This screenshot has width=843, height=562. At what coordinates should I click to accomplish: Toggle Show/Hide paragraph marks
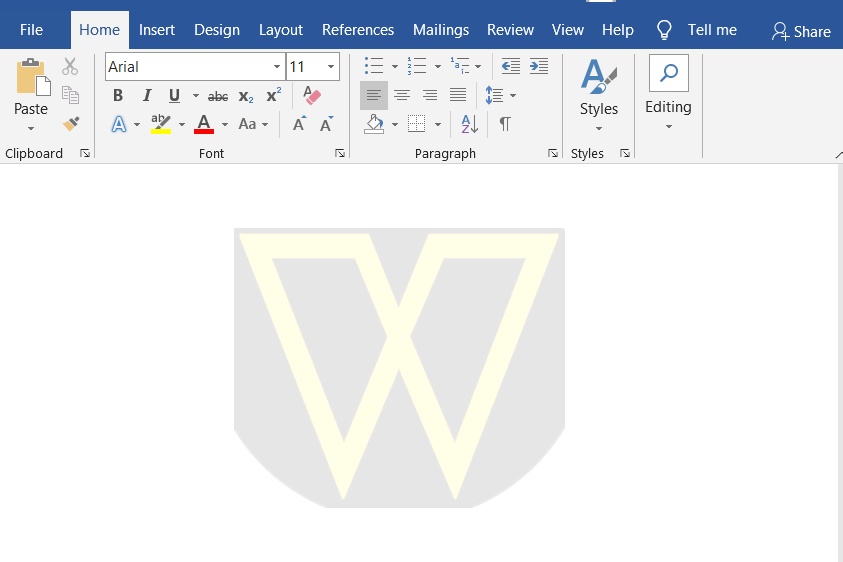click(x=505, y=125)
